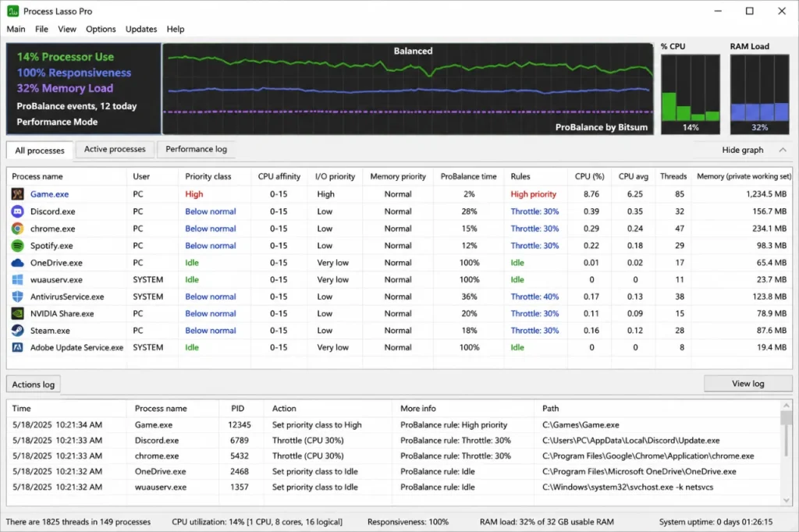The height and width of the screenshot is (532, 799).
Task: Sort by CPU (%) column header
Action: (590, 176)
